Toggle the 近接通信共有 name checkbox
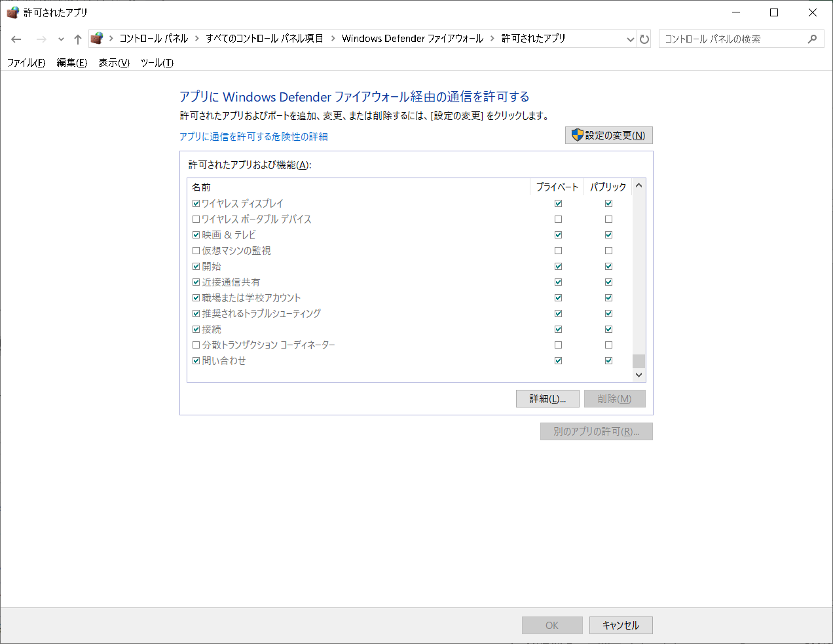The width and height of the screenshot is (833, 644). click(x=196, y=282)
